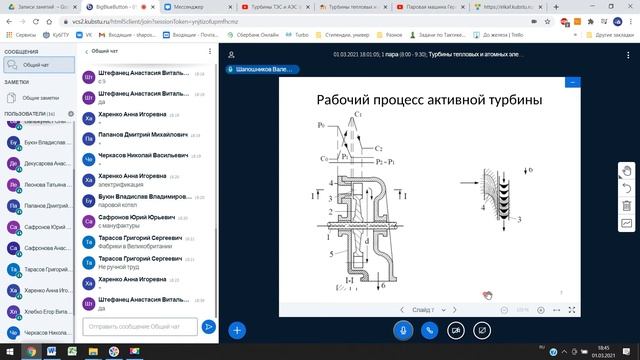
Task: Fit slide to width
Action: coord(556,310)
